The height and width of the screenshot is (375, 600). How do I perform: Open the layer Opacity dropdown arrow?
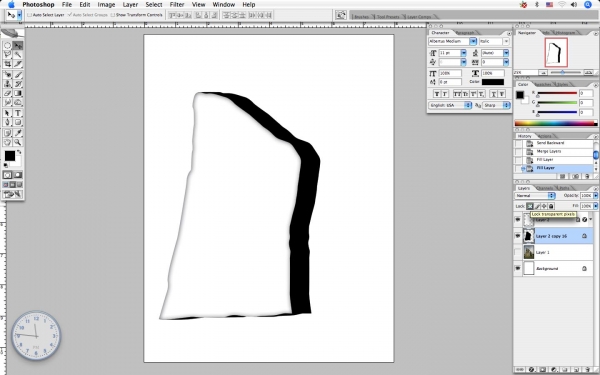tap(595, 196)
